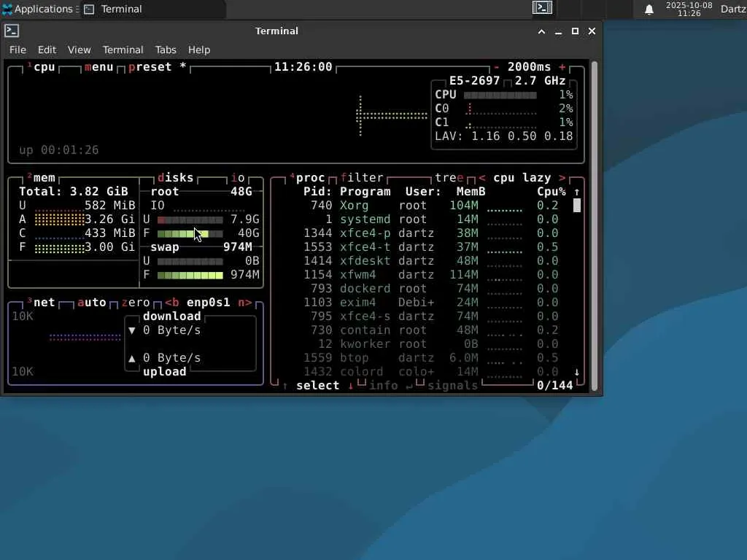This screenshot has height=560, width=747.
Task: Open the View menu
Action: pos(79,50)
